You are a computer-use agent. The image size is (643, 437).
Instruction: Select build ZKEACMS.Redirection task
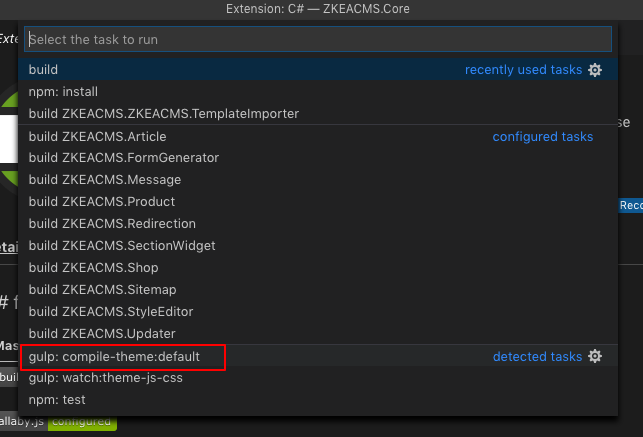point(318,224)
